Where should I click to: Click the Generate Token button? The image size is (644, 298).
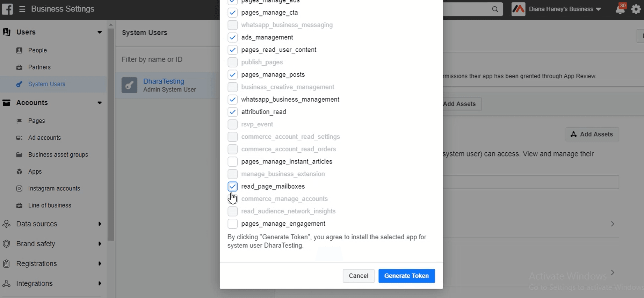click(406, 276)
